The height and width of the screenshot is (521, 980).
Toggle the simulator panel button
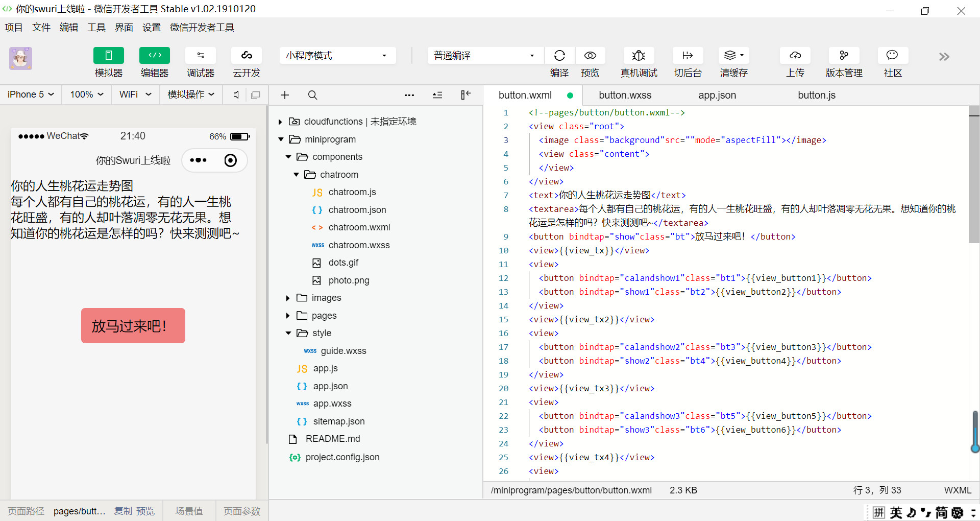109,56
